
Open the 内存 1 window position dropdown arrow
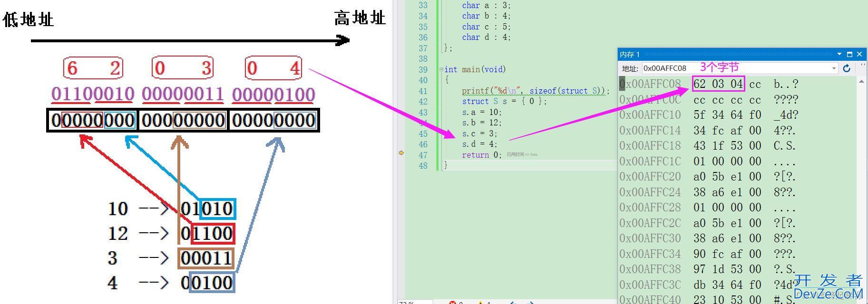point(839,54)
